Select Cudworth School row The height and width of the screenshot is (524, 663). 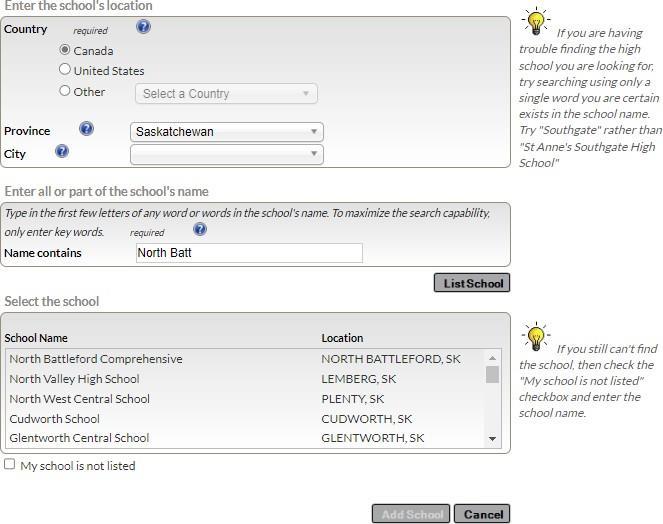246,419
